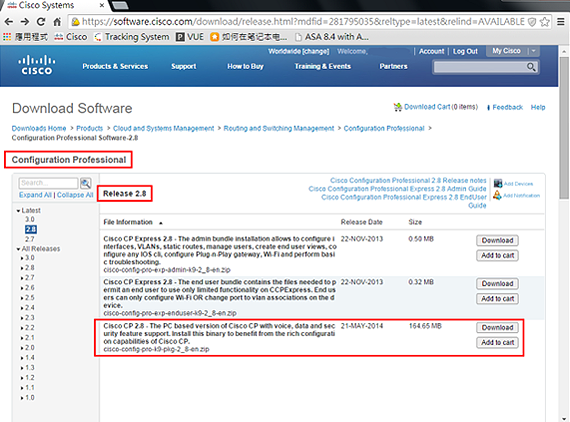
Task: Open CP Express 2.8 Admin Guide link
Action: [397, 189]
